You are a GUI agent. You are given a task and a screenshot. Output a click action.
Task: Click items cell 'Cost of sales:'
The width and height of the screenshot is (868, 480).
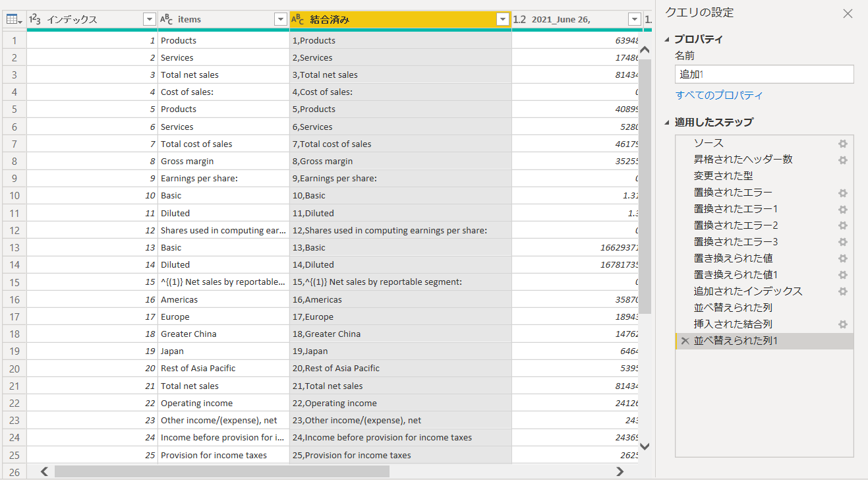(223, 92)
